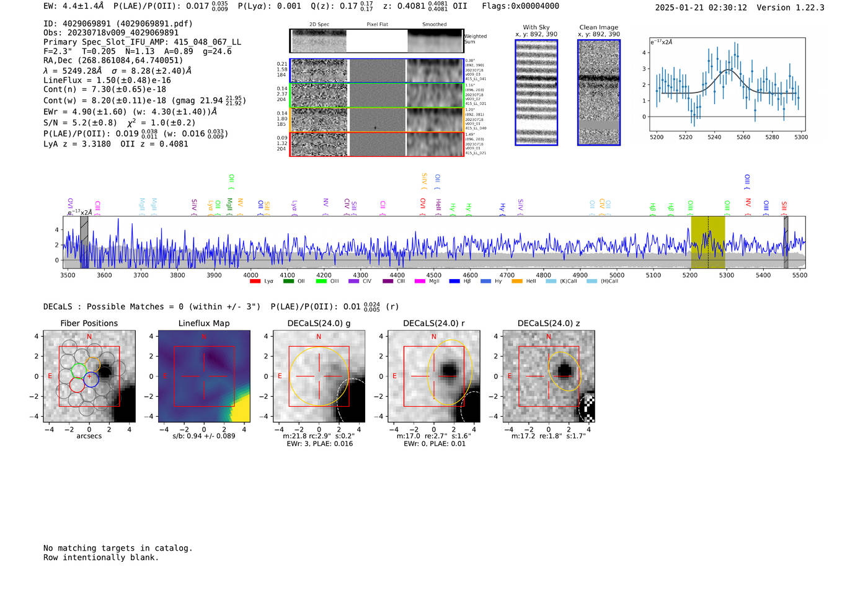Image resolution: width=868 pixels, height=591 pixels.
Task: Click the gray band near 5460 Å
Action: pyautogui.click(x=786, y=242)
